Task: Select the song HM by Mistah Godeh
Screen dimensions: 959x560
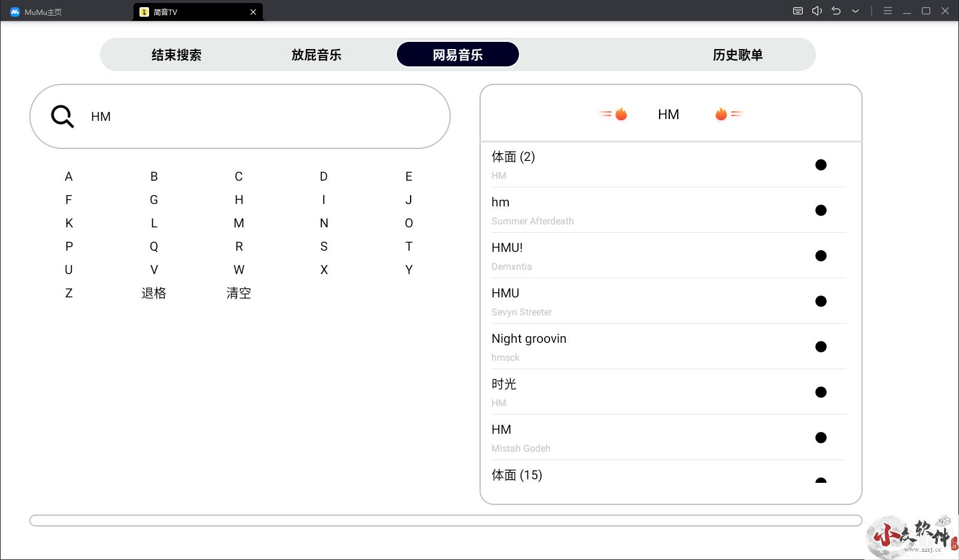Action: point(669,437)
